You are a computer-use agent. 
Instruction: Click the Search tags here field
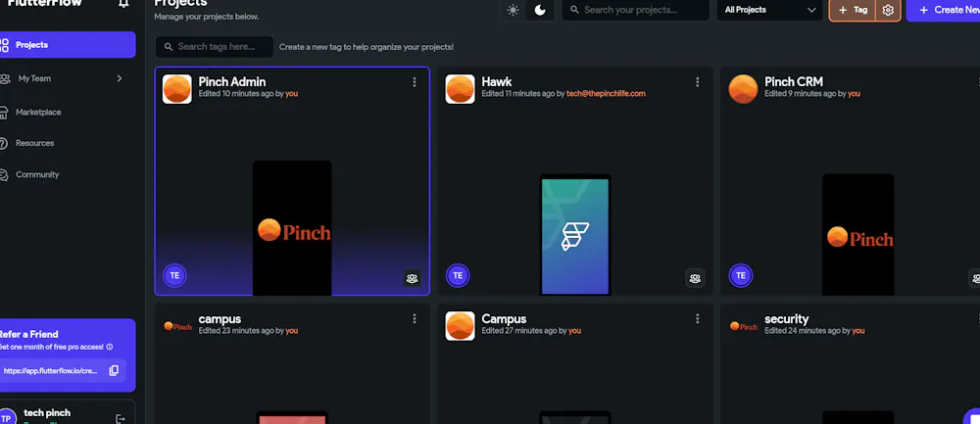(215, 47)
